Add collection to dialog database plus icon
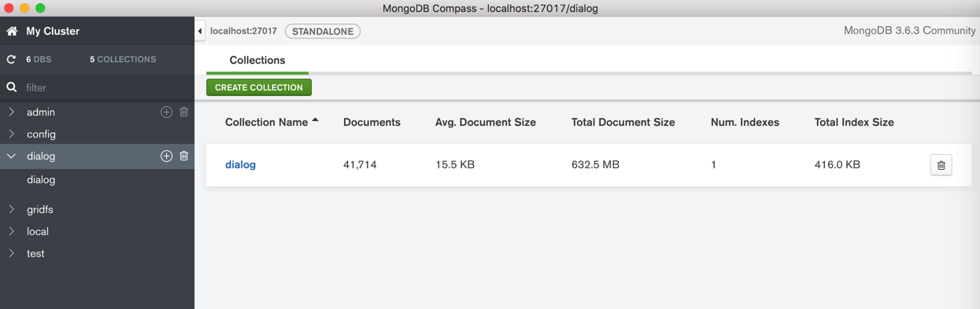Viewport: 980px width, 309px height. tap(166, 156)
